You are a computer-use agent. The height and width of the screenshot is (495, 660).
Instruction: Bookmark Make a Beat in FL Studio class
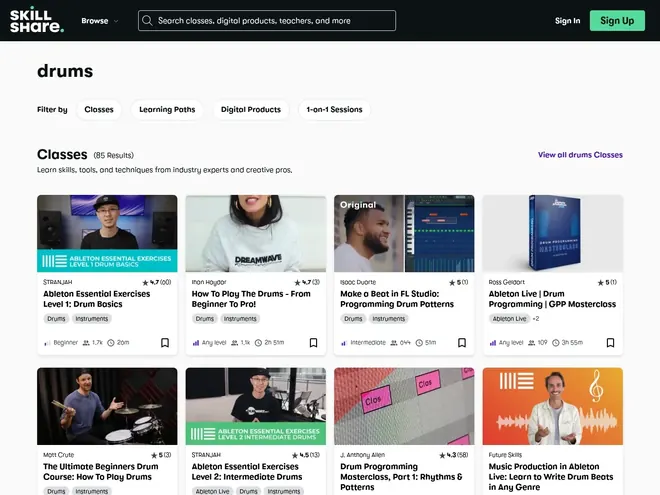point(462,343)
